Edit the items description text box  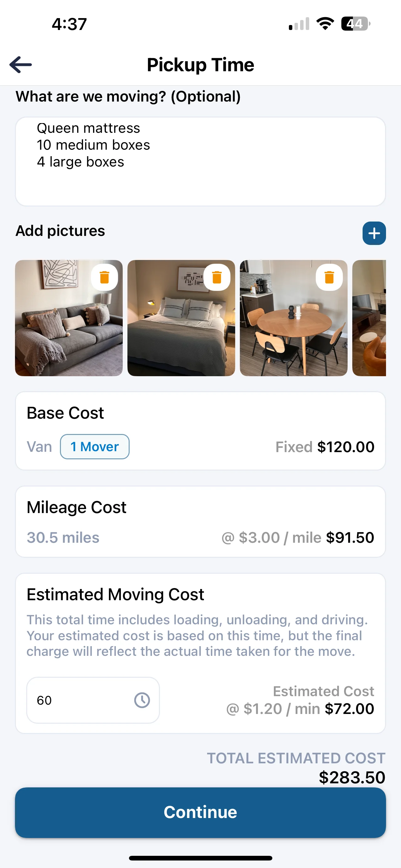pos(200,162)
